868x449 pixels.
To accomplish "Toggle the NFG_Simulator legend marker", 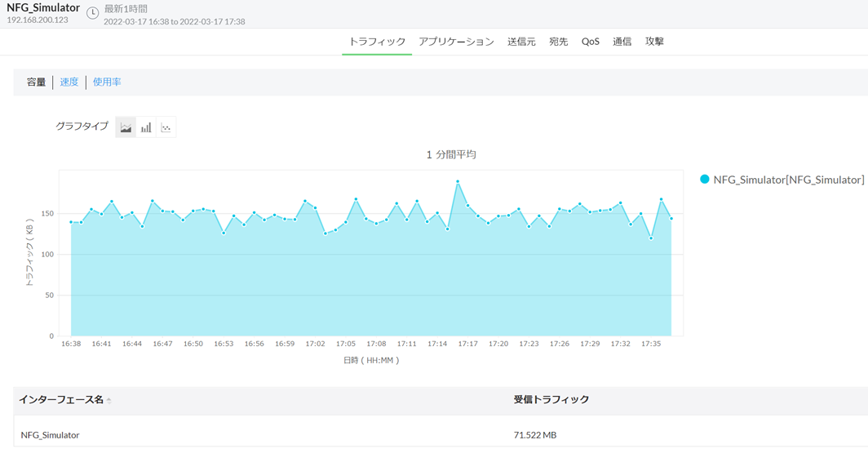I will coord(705,180).
